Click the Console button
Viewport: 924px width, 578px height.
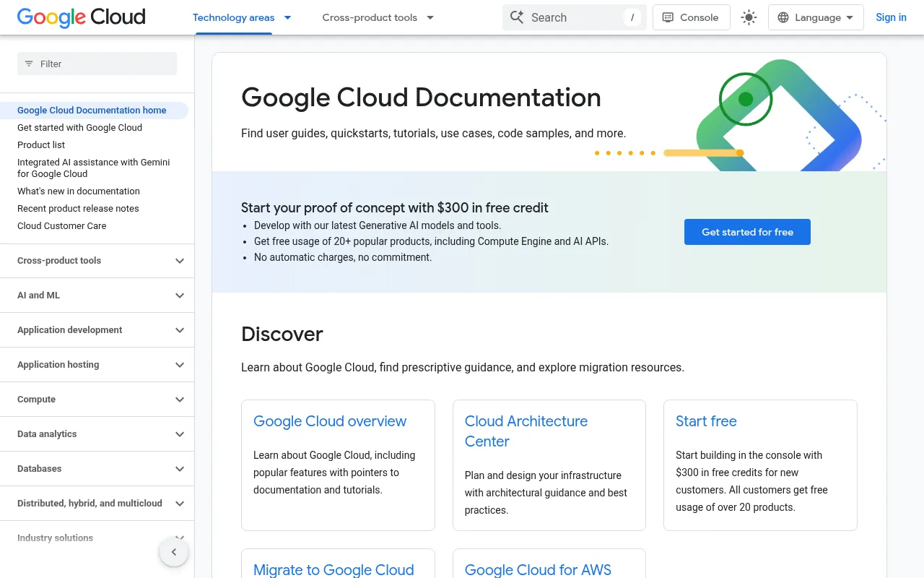691,17
